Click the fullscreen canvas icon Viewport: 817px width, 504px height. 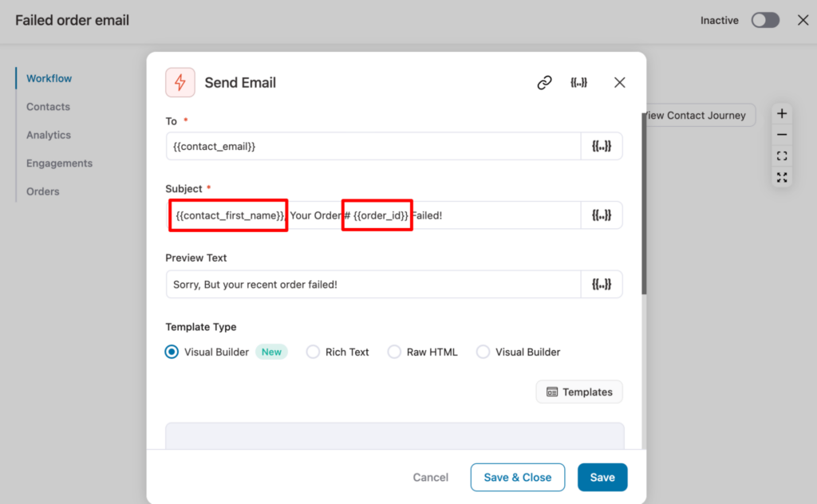(x=782, y=177)
